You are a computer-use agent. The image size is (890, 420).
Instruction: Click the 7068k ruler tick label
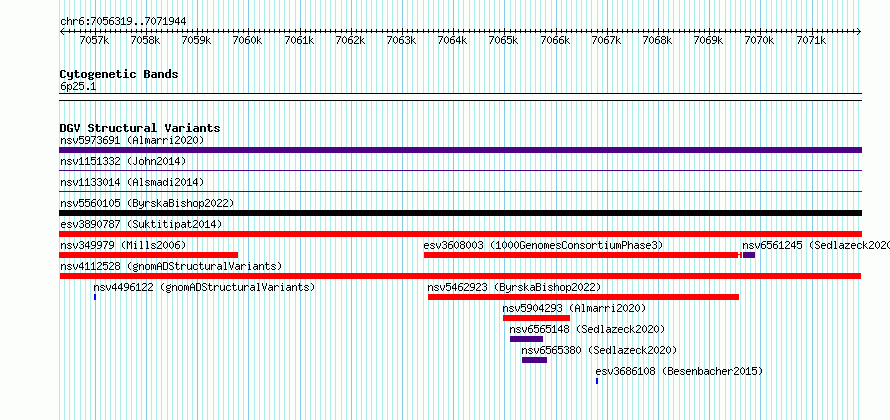point(657,40)
